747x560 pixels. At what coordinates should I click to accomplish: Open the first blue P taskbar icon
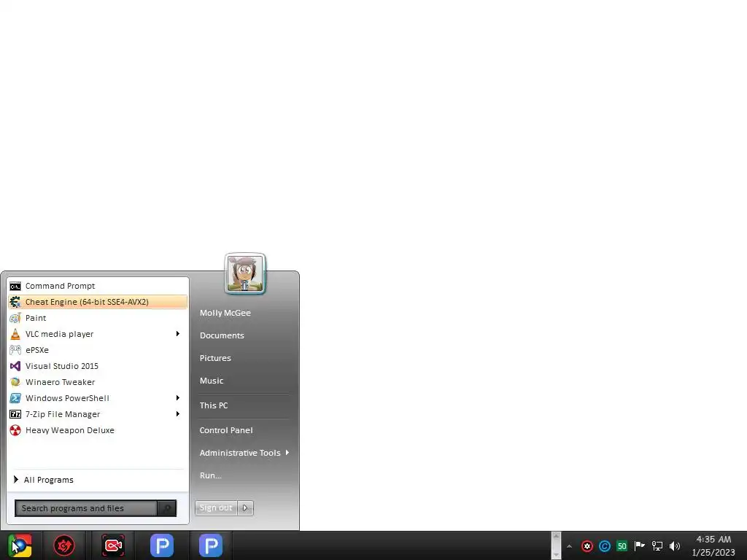click(x=162, y=545)
